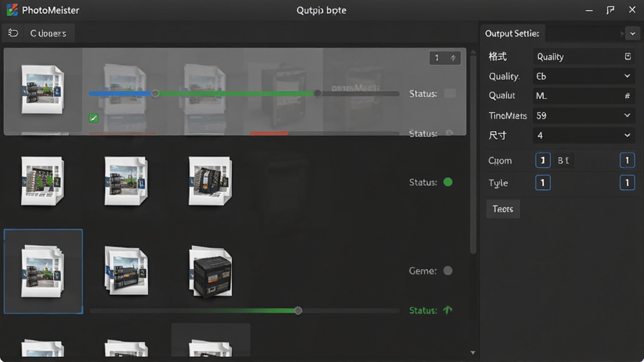Image resolution: width=644 pixels, height=362 pixels.
Task: Click the # icon in the Quaiut field
Action: [x=627, y=96]
